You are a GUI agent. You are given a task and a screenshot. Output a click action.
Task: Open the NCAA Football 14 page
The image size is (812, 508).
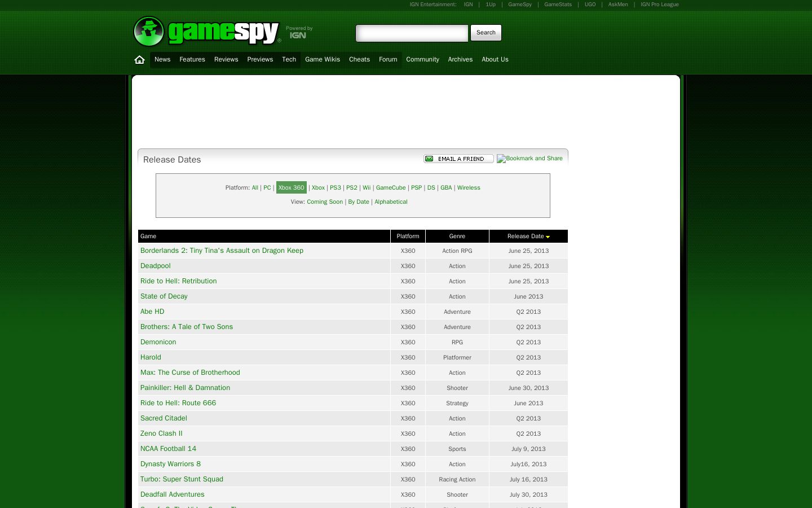[x=169, y=449]
